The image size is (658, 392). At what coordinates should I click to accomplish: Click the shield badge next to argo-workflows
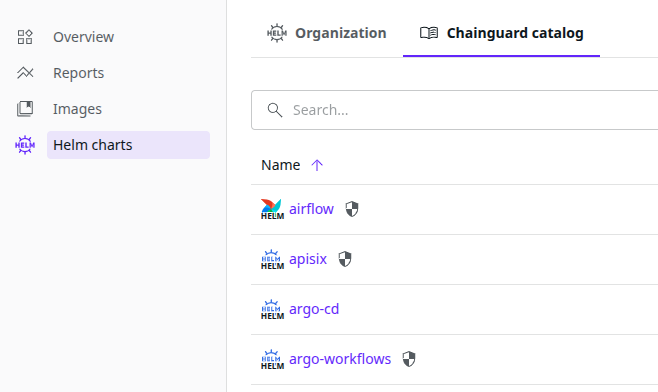[x=409, y=359]
